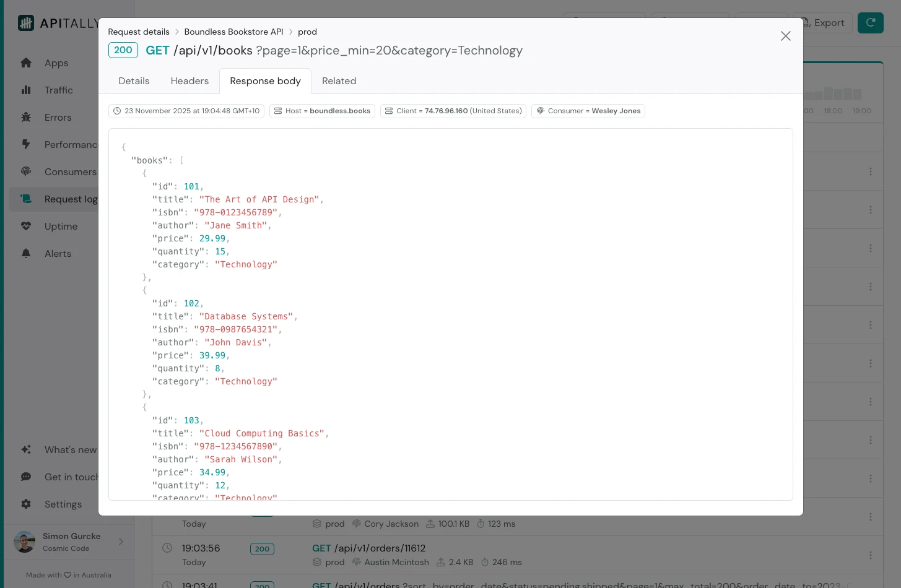901x588 pixels.
Task: Open the Headers tab
Action: [189, 81]
